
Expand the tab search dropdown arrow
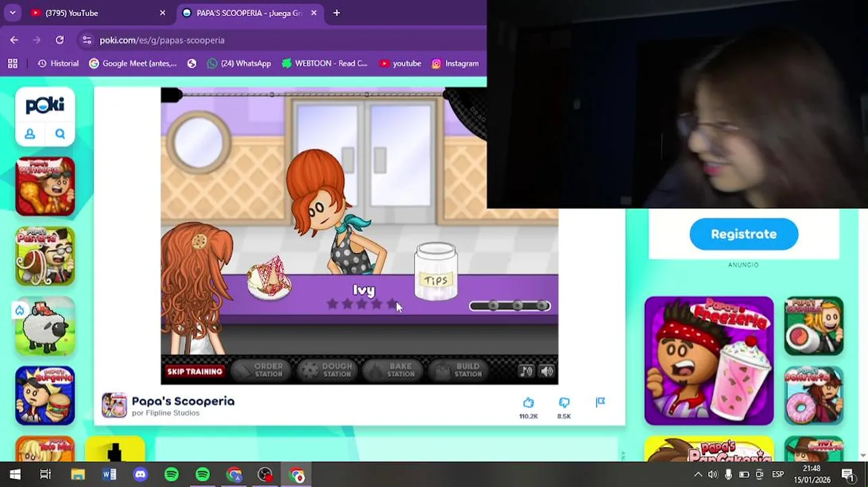[12, 13]
